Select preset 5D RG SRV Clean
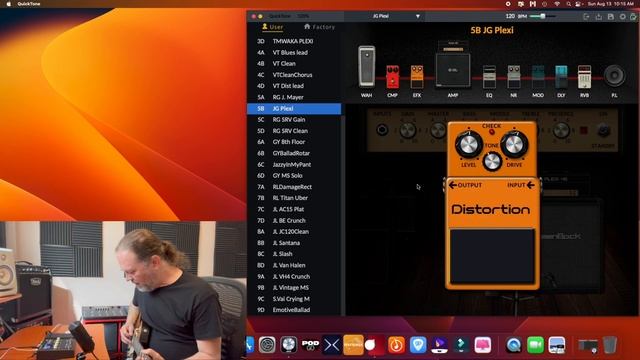640x360 pixels. (294, 131)
